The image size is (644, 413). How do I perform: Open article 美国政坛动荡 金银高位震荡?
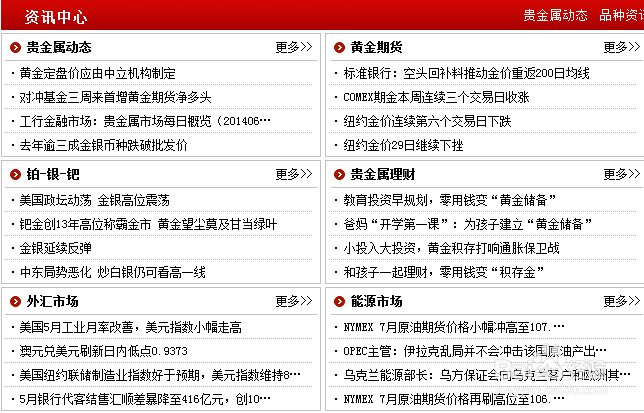[x=94, y=200]
